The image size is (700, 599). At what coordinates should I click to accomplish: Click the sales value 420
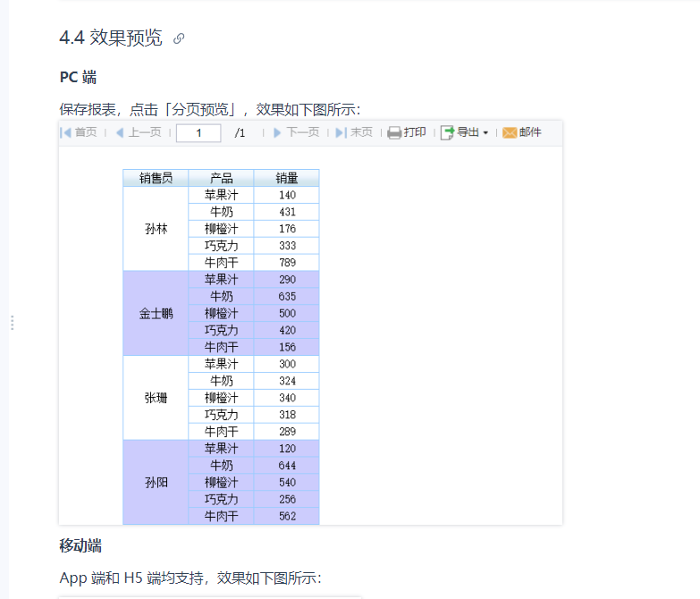click(x=287, y=330)
